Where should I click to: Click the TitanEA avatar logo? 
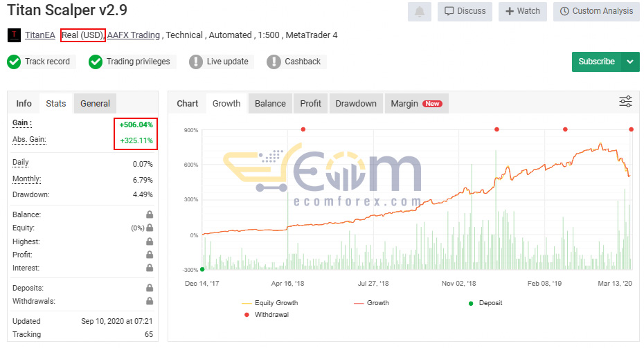click(14, 35)
